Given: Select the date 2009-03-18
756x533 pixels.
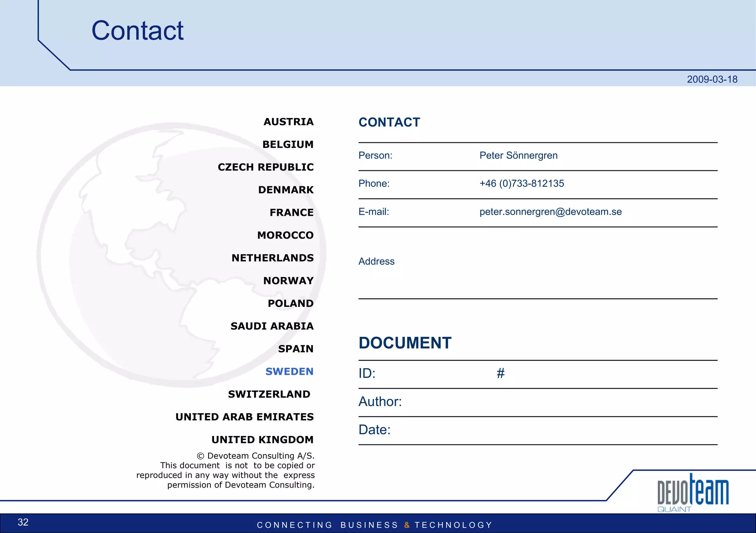Looking at the screenshot, I should 712,79.
